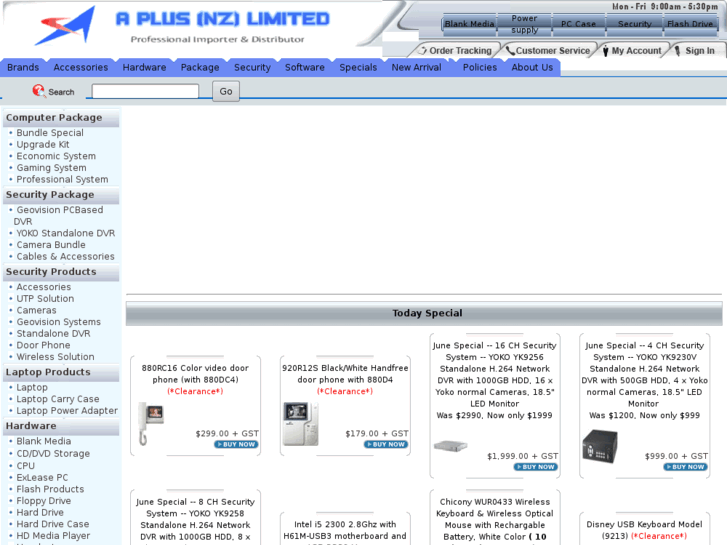Click the Sign In key icon
Image resolution: width=727 pixels, height=545 pixels.
677,50
